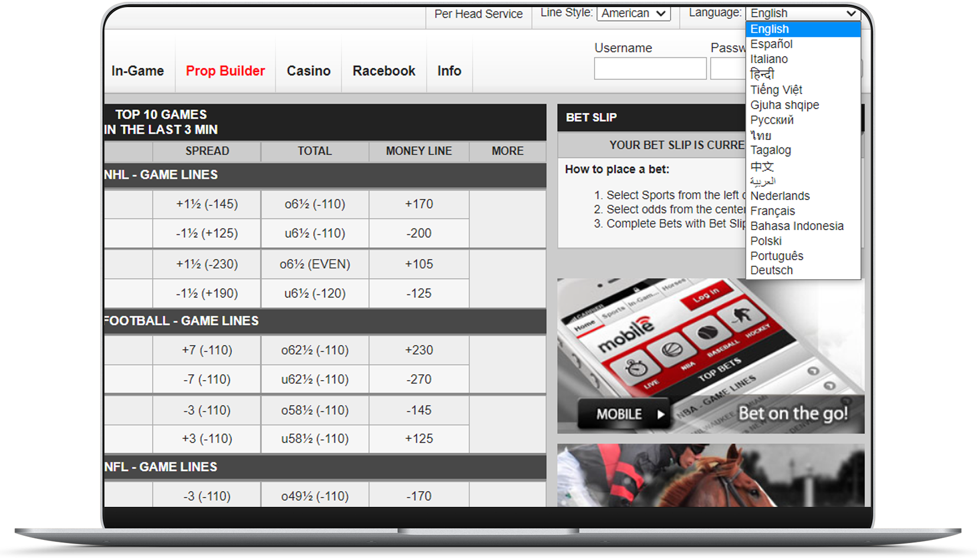Pick Football spread -7 (-110)
Screen dimensions: 977x560
coord(207,379)
